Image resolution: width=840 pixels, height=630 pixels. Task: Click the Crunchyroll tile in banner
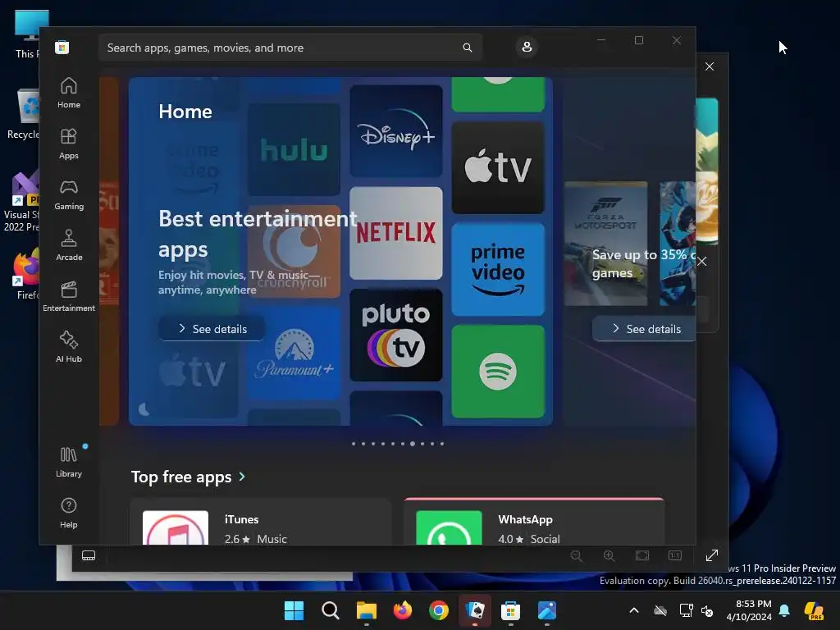294,252
